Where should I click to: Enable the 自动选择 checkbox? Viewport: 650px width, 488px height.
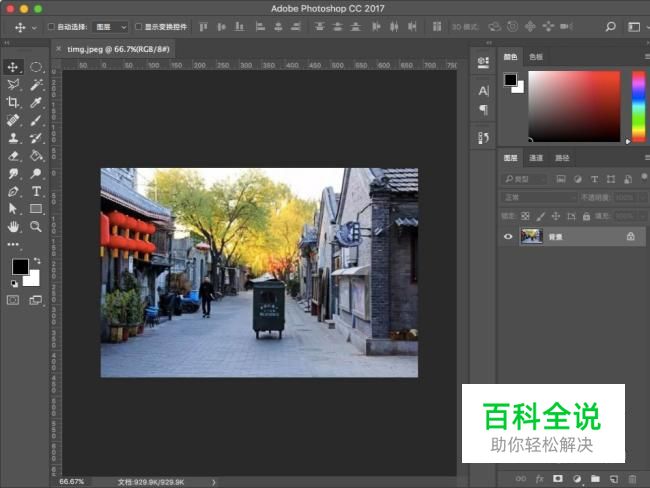click(52, 27)
